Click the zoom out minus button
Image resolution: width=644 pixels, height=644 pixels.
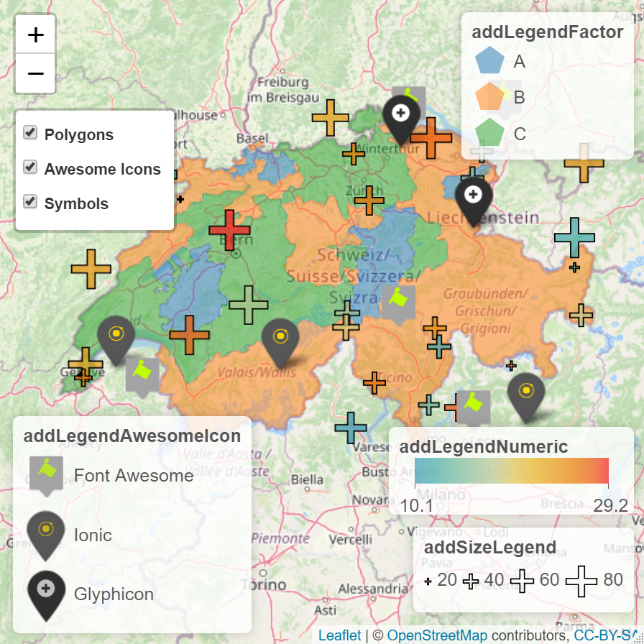pos(35,73)
